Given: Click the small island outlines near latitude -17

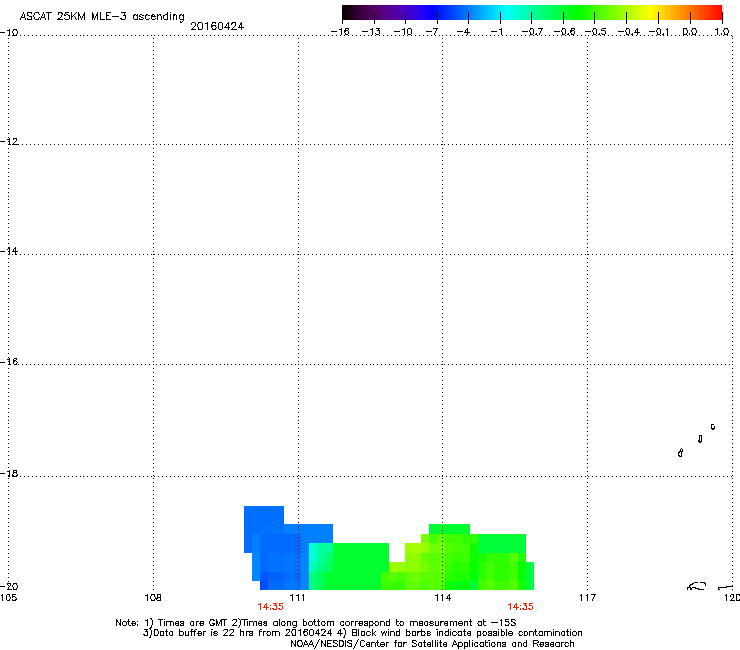Looking at the screenshot, I should coord(697,440).
